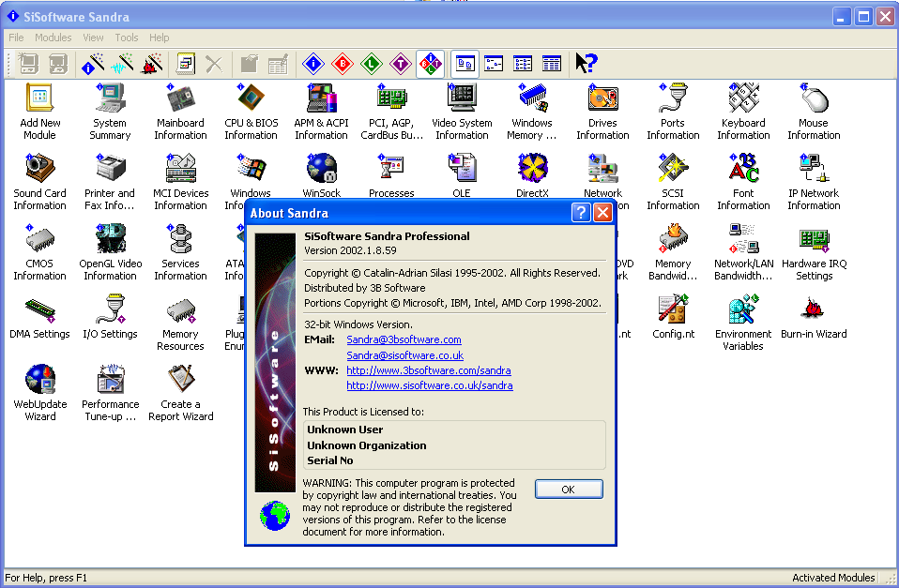Open the Mainboard Information module
This screenshot has height=588, width=899.
(x=180, y=98)
